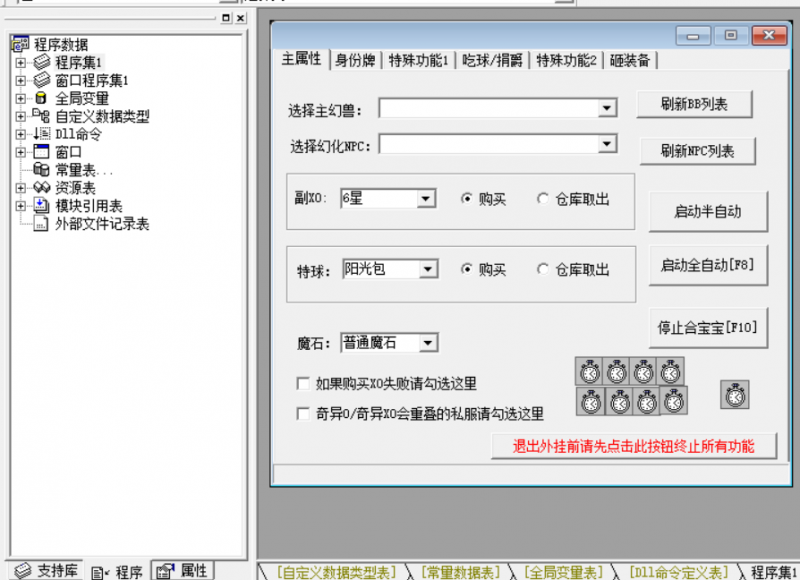Select the 仓库取出 radio option for 特球

(543, 270)
